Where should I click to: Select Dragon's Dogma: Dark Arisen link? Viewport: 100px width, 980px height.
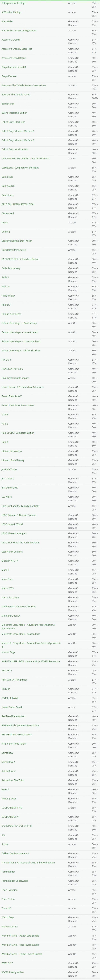(17, 241)
